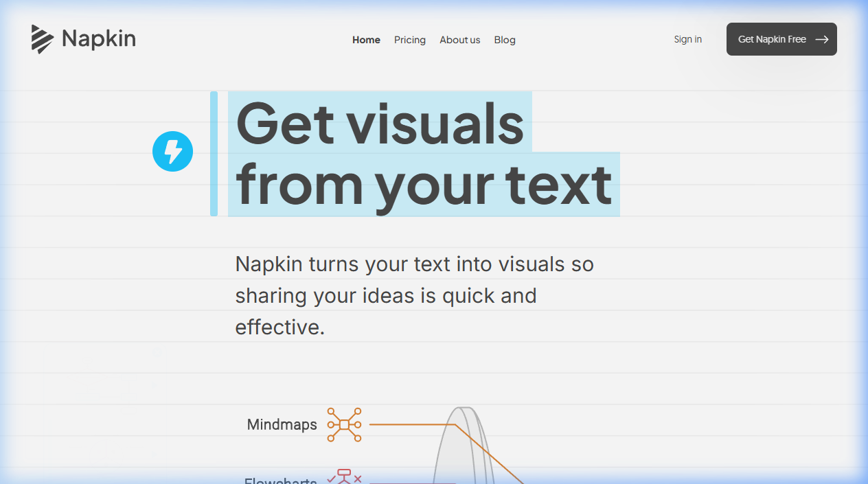Click the "from your text" headline line
This screenshot has height=484, width=868.
coord(424,184)
